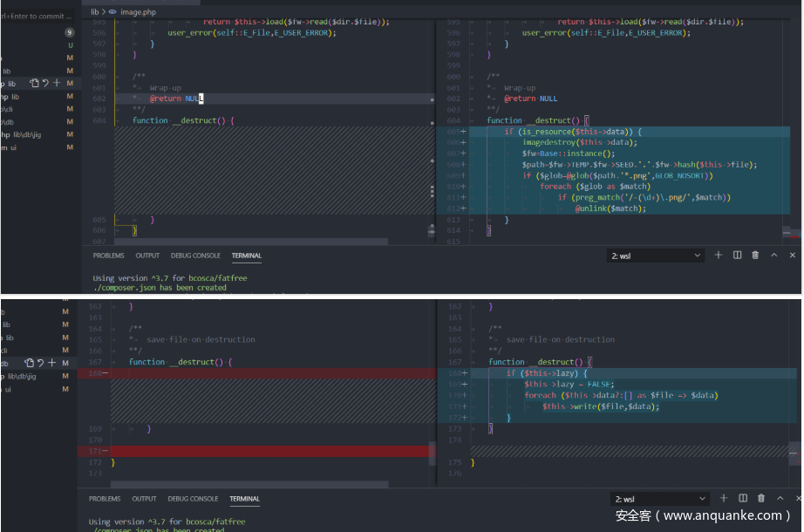Open bottom '2: wsl' terminal selector dropdown
This screenshot has height=532, width=804.
point(659,499)
